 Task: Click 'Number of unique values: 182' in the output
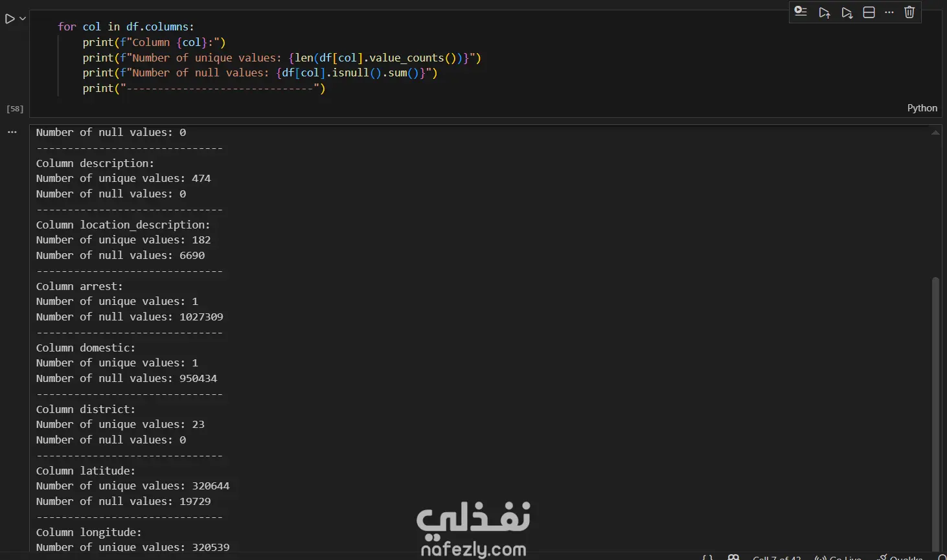point(124,240)
